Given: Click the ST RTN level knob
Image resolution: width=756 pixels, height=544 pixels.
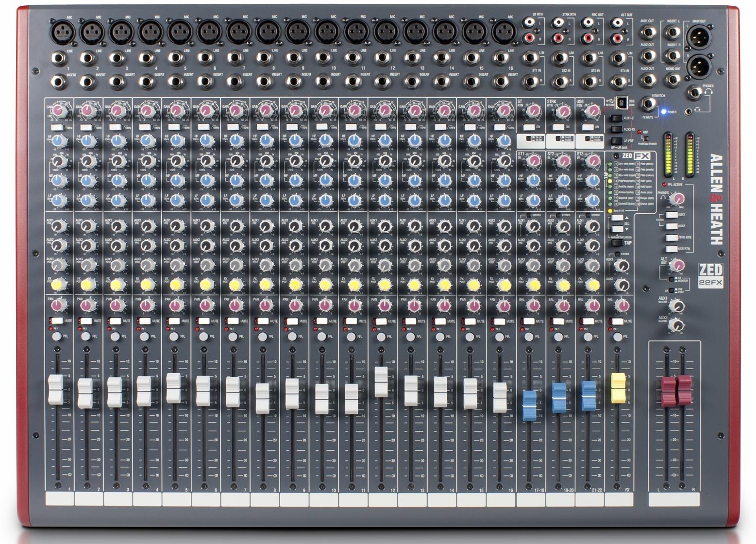Looking at the screenshot, I should click(x=533, y=111).
